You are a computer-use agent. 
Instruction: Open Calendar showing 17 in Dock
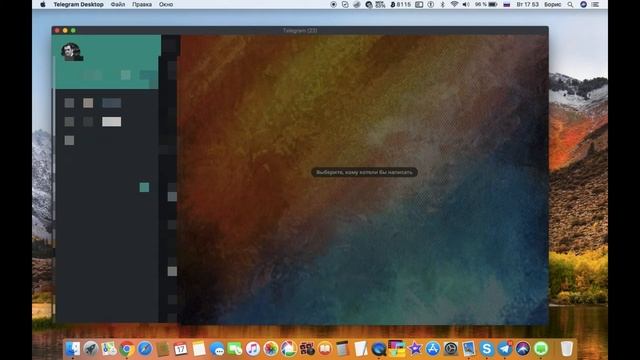tap(180, 349)
